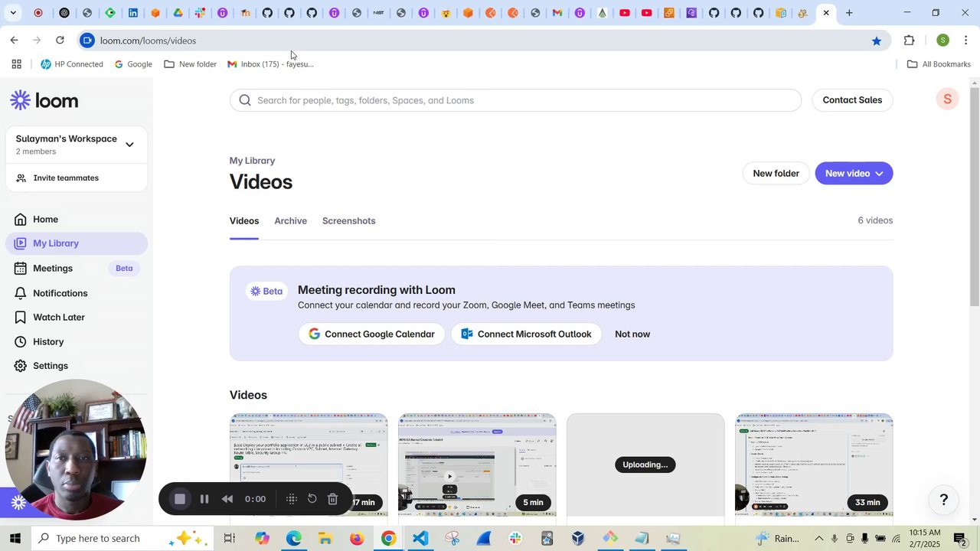Open a new browser tab
This screenshot has width=980, height=551.
point(849,13)
